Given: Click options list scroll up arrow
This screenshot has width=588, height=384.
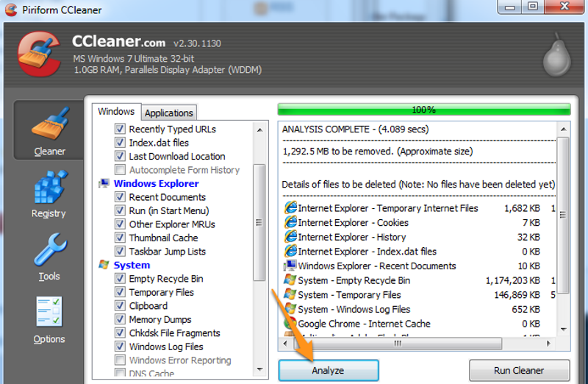Looking at the screenshot, I should (x=259, y=130).
